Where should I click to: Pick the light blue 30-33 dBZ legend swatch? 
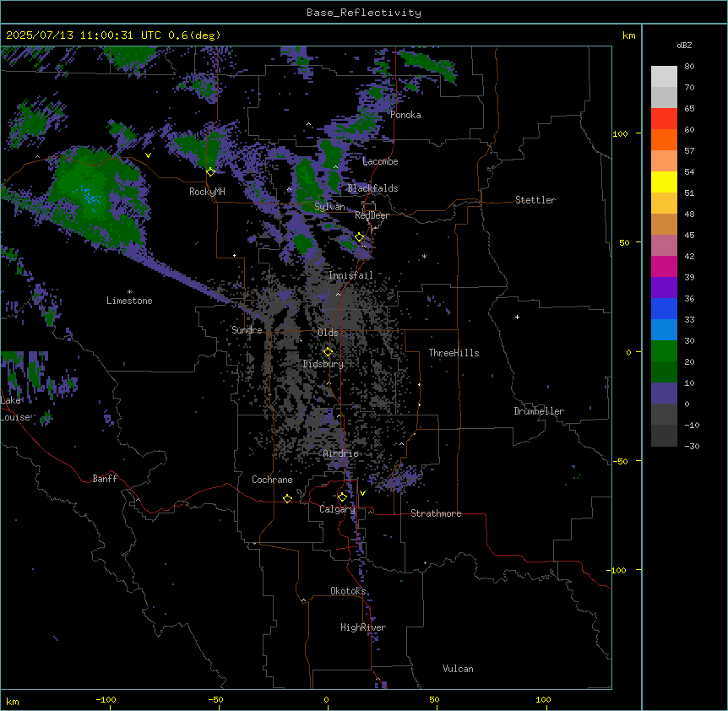[x=664, y=330]
